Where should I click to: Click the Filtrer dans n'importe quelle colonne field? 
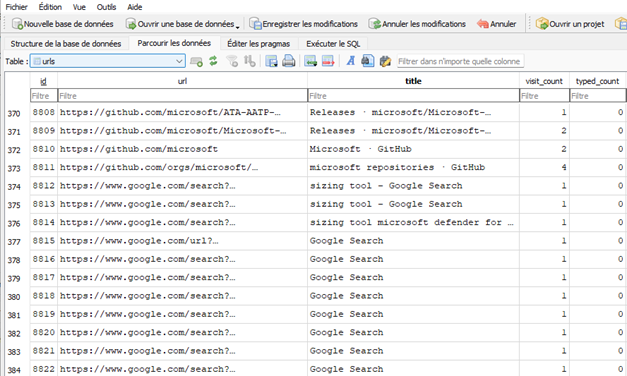[460, 61]
